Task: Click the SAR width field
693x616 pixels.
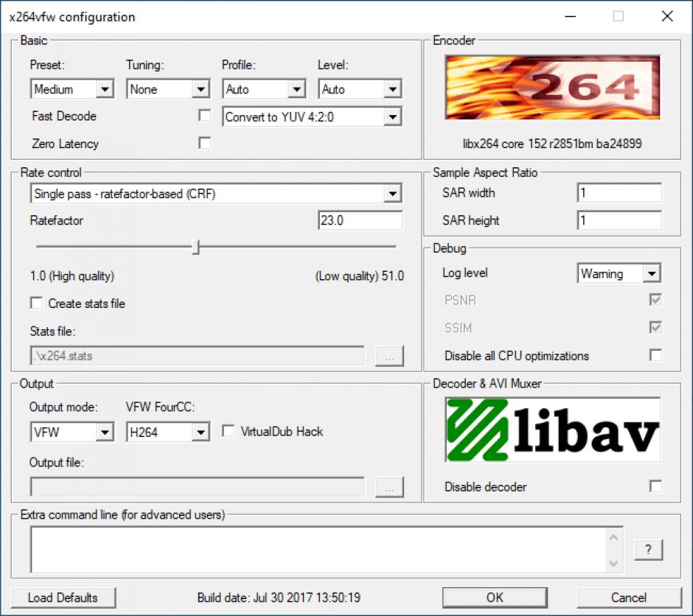Action: [619, 192]
